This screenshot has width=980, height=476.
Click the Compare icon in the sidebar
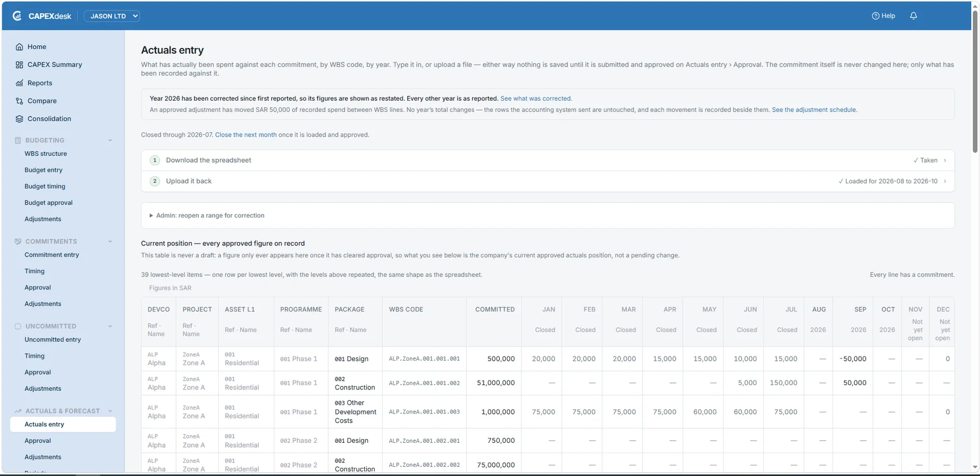click(20, 101)
